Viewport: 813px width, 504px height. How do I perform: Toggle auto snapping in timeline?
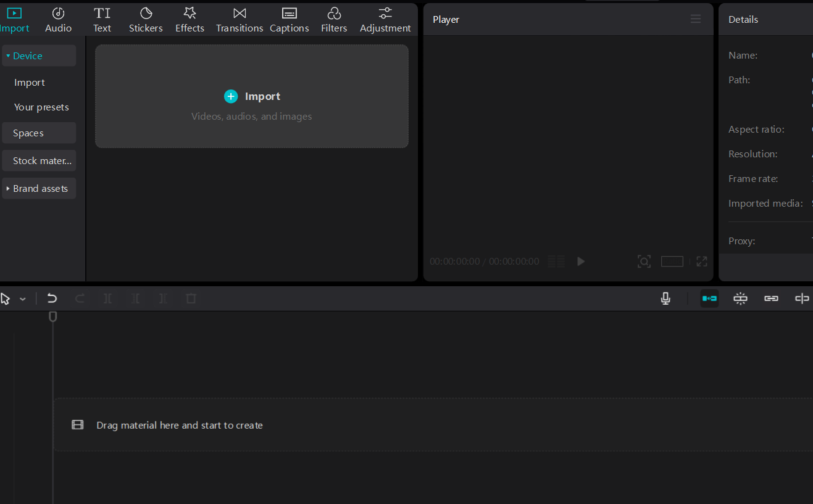coord(740,299)
